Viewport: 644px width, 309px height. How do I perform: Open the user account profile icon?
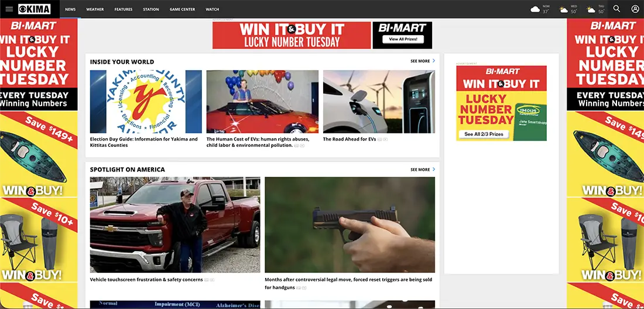click(635, 9)
